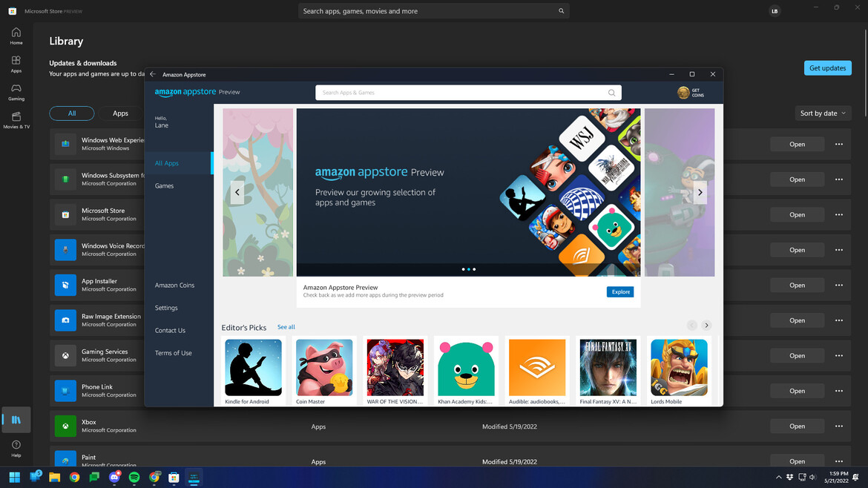The height and width of the screenshot is (488, 868).
Task: Select the Apps filter tab in Library
Action: point(120,113)
